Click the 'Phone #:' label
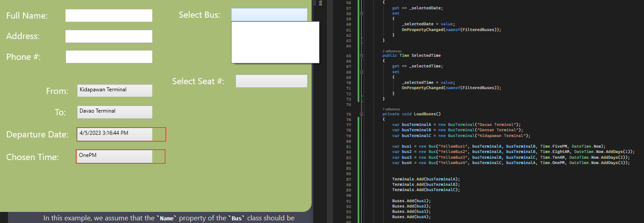 (x=23, y=57)
